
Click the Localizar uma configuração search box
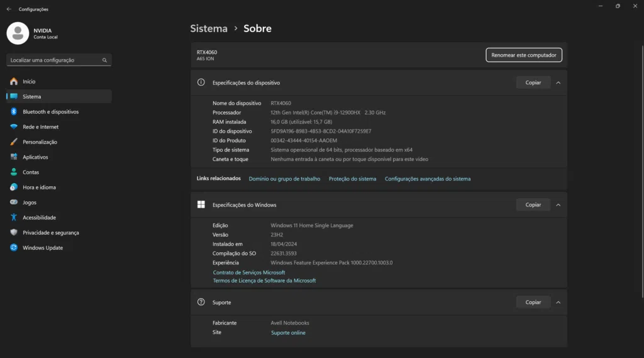click(x=55, y=60)
